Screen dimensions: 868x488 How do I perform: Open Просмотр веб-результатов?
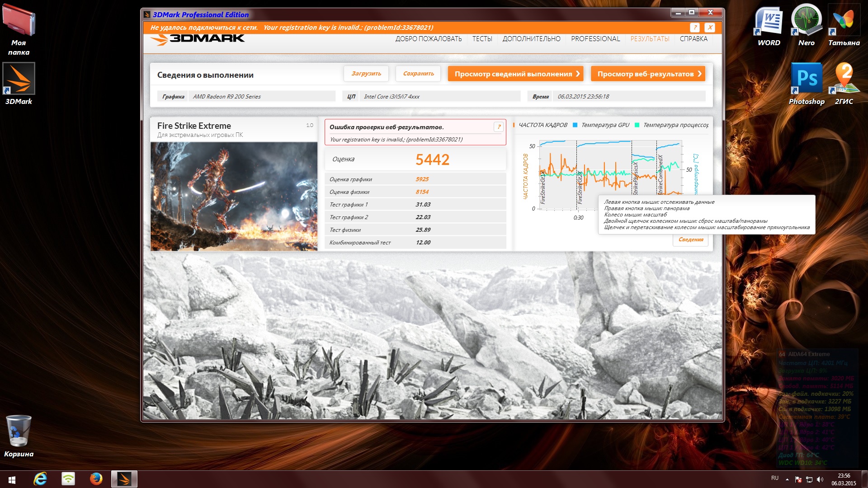pos(648,74)
